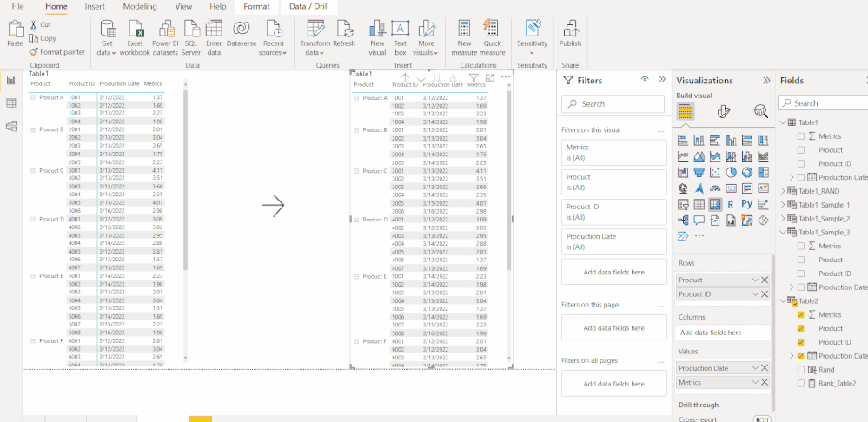Choose the Slicer visual icon
Screen dimensions: 868x422
click(683, 205)
